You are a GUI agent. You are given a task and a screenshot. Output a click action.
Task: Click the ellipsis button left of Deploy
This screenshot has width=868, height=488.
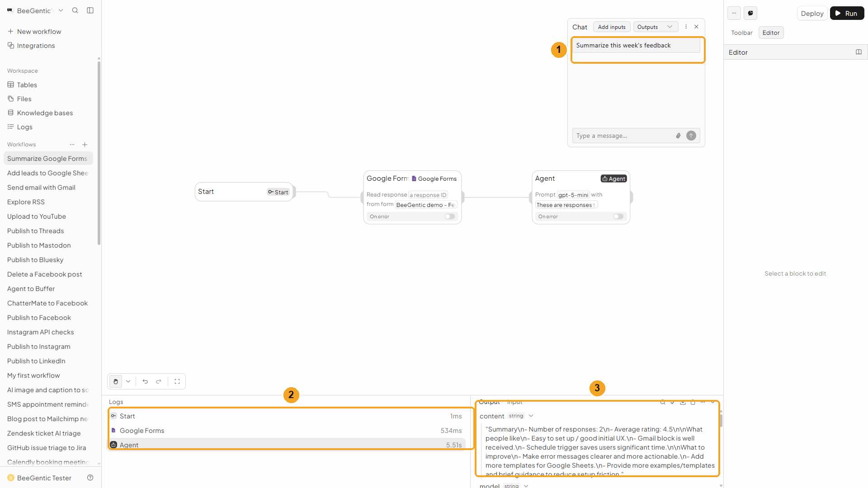coord(734,13)
